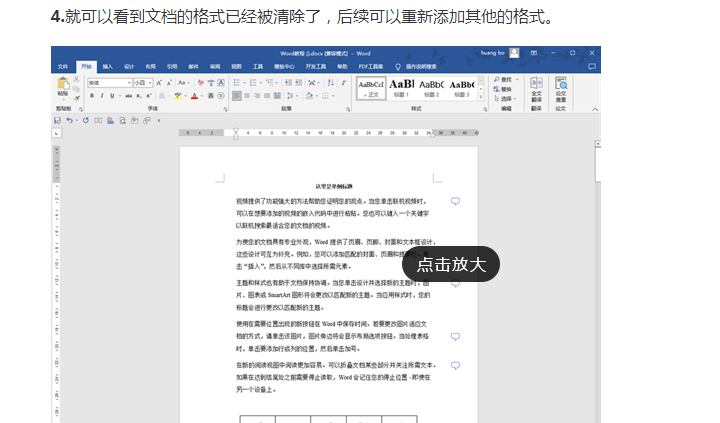Image resolution: width=720 pixels, height=423 pixels.
Task: Click the Redo icon
Action: (85, 120)
